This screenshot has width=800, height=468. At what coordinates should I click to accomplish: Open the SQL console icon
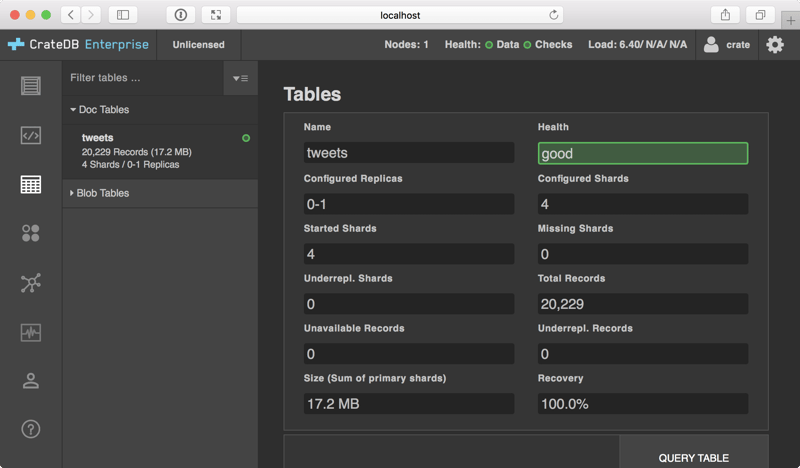point(31,135)
